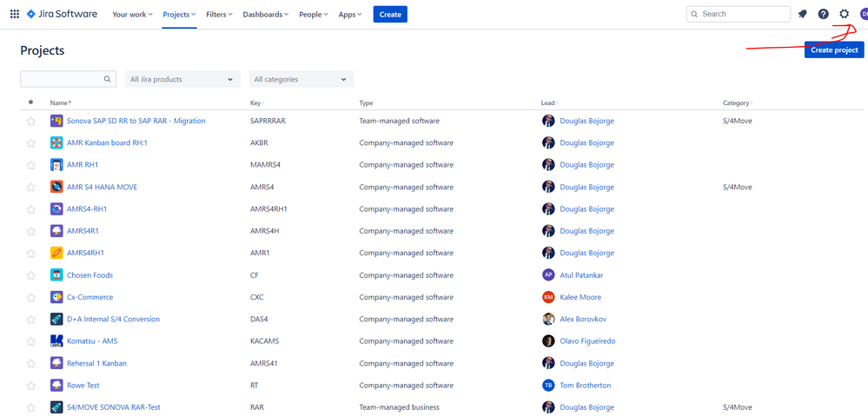
Task: Open Tom Brotherton's profile link
Action: pyautogui.click(x=586, y=385)
